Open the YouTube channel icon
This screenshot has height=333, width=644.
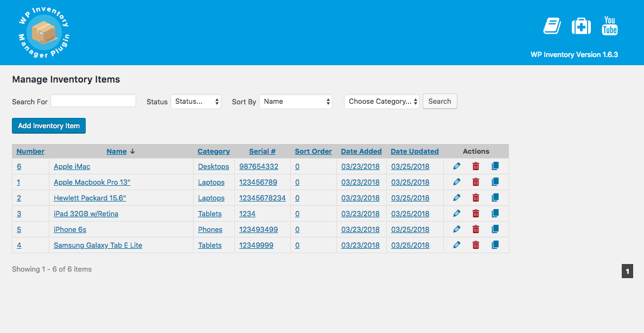(x=610, y=26)
